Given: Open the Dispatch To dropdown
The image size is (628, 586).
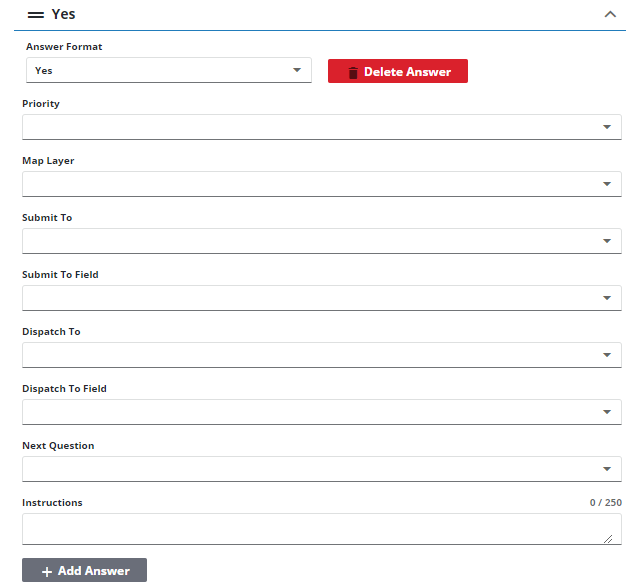Looking at the screenshot, I should (607, 355).
